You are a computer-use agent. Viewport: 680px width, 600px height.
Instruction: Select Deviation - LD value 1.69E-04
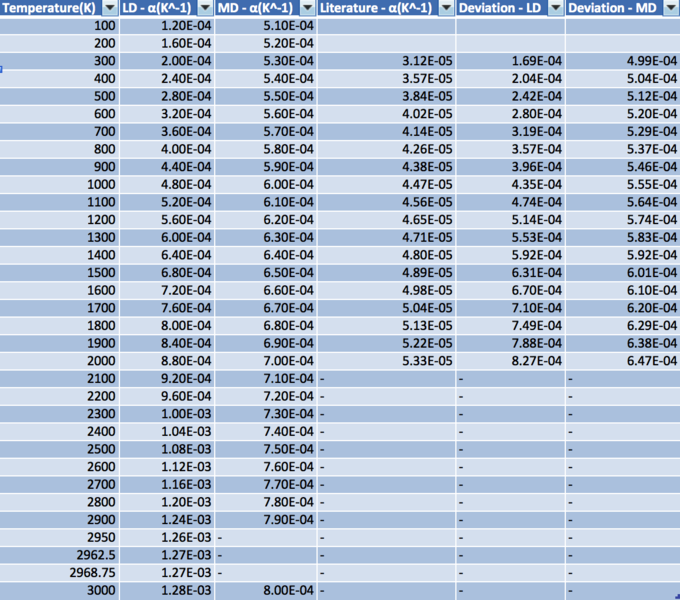pos(510,61)
